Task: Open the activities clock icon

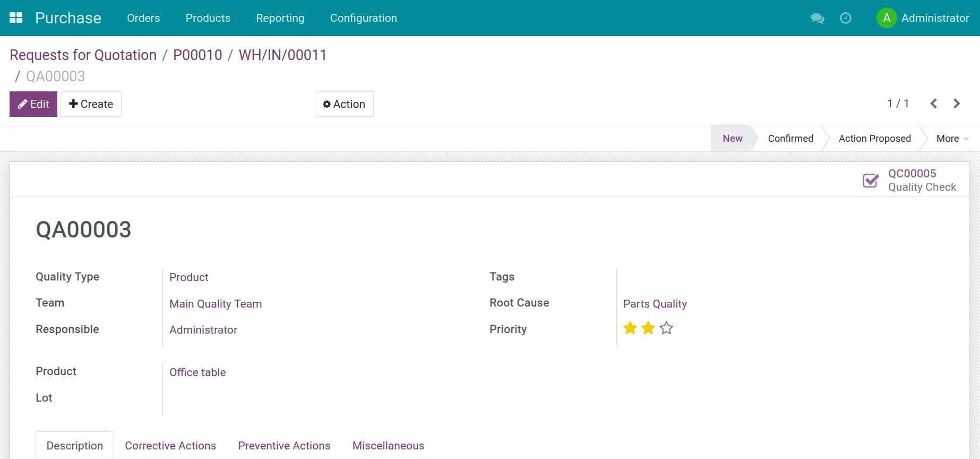Action: [x=845, y=18]
